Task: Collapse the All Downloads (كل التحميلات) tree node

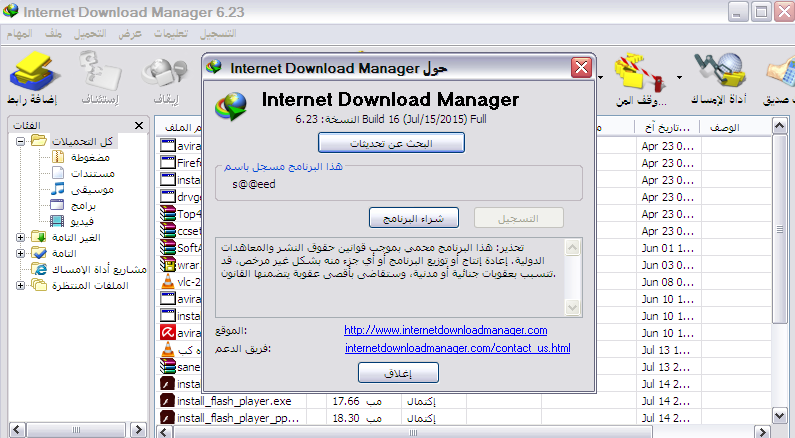Action: [x=21, y=141]
